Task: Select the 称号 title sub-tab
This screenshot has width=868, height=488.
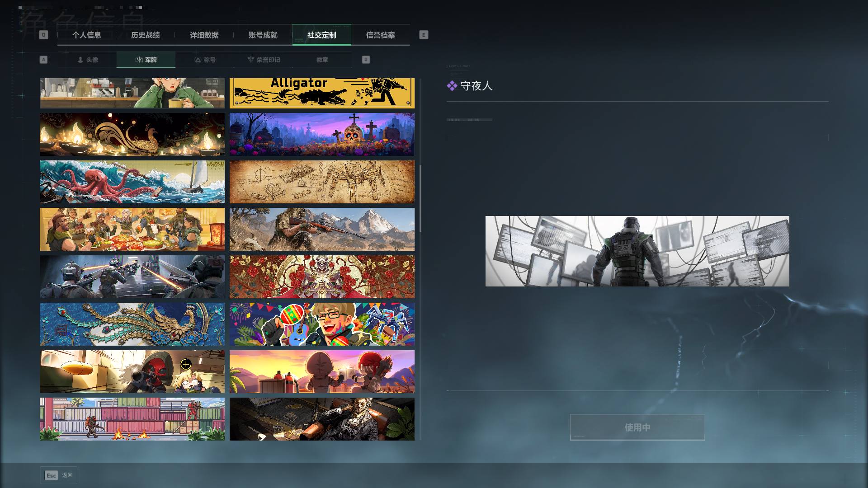Action: pyautogui.click(x=205, y=60)
